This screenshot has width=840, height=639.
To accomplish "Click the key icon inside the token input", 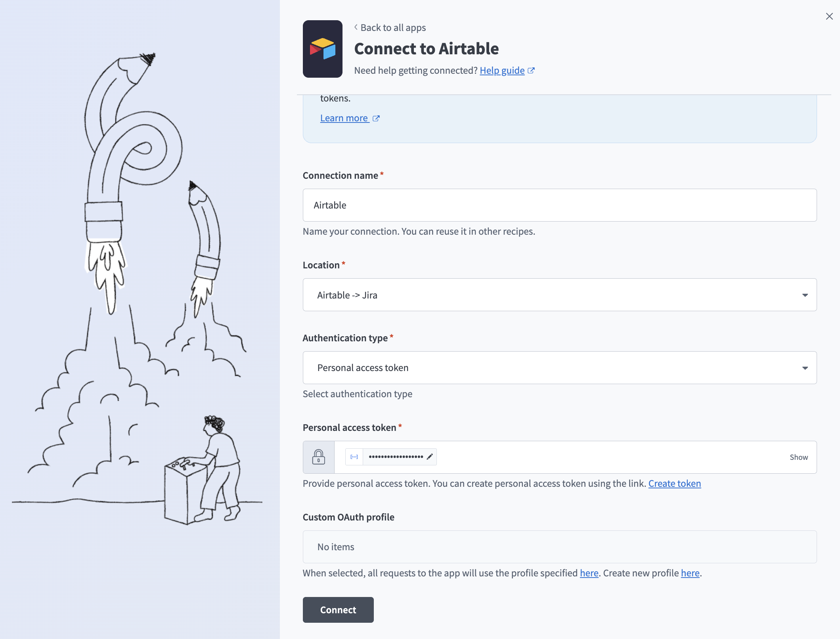I will [x=354, y=457].
